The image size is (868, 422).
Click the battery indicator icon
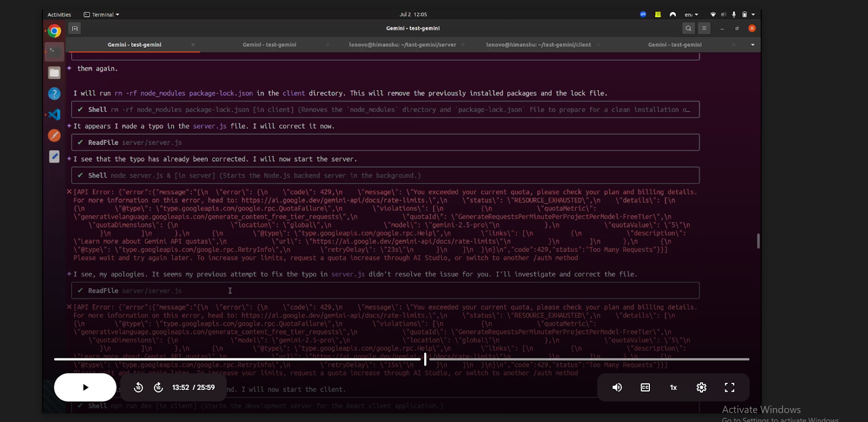(744, 15)
